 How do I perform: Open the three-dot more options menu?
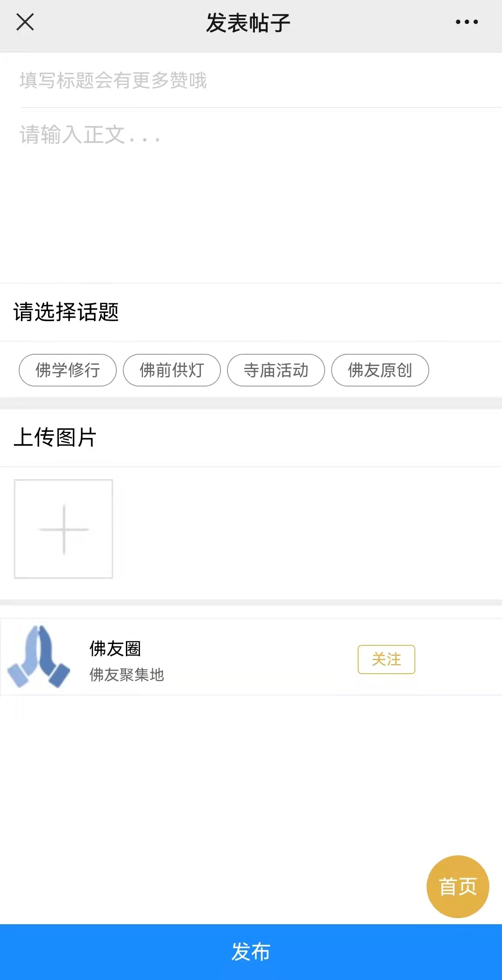tap(467, 22)
